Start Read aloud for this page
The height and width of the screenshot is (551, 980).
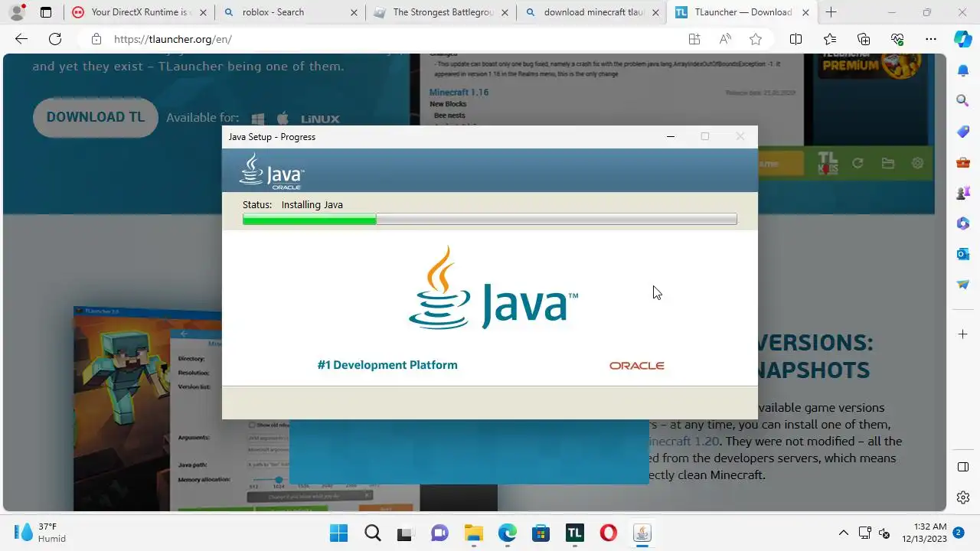click(x=725, y=39)
